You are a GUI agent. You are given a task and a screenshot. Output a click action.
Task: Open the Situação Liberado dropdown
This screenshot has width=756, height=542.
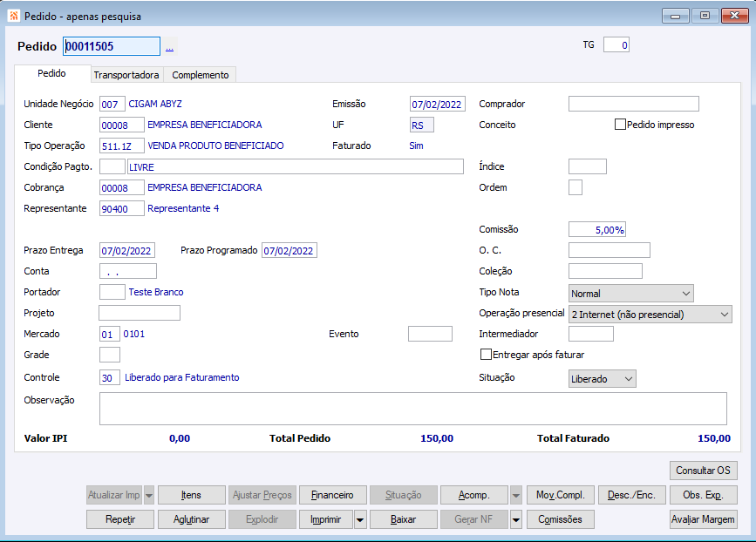(602, 379)
